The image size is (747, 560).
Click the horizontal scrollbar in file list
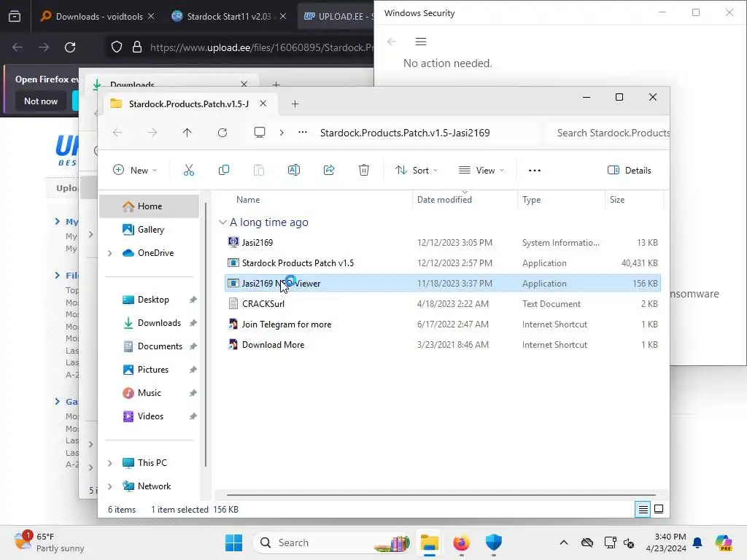pyautogui.click(x=441, y=495)
